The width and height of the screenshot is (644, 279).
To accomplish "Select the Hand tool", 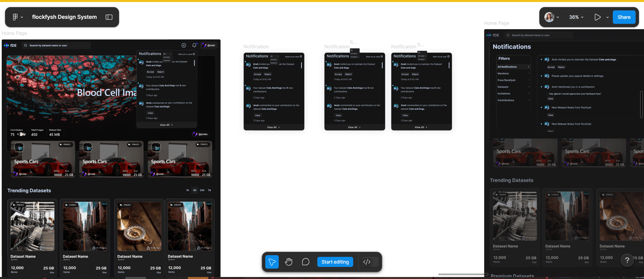I will 289,262.
